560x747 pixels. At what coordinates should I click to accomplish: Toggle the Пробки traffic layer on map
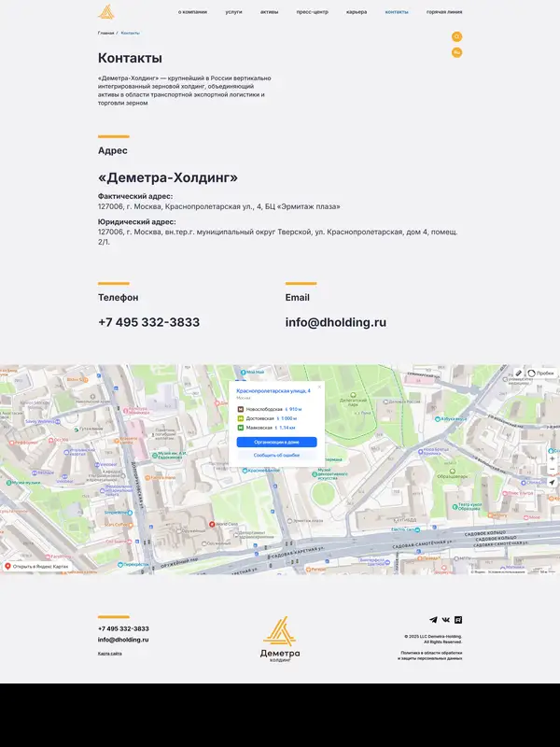point(540,373)
